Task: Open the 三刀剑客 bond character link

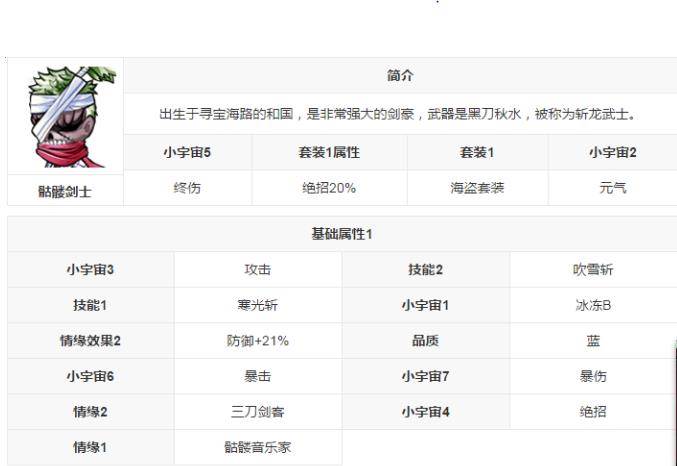Action: coord(257,412)
